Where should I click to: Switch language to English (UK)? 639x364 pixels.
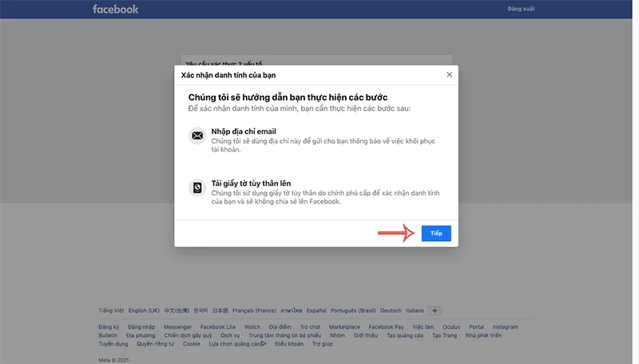(x=144, y=311)
